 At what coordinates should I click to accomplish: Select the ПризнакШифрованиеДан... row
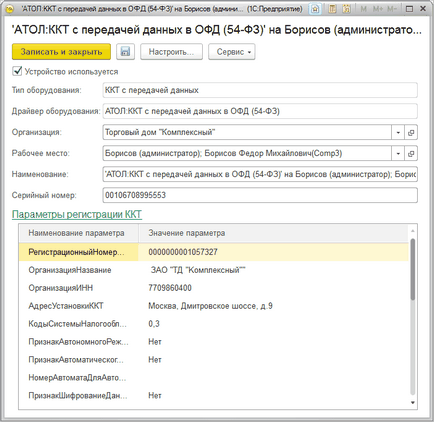point(214,396)
